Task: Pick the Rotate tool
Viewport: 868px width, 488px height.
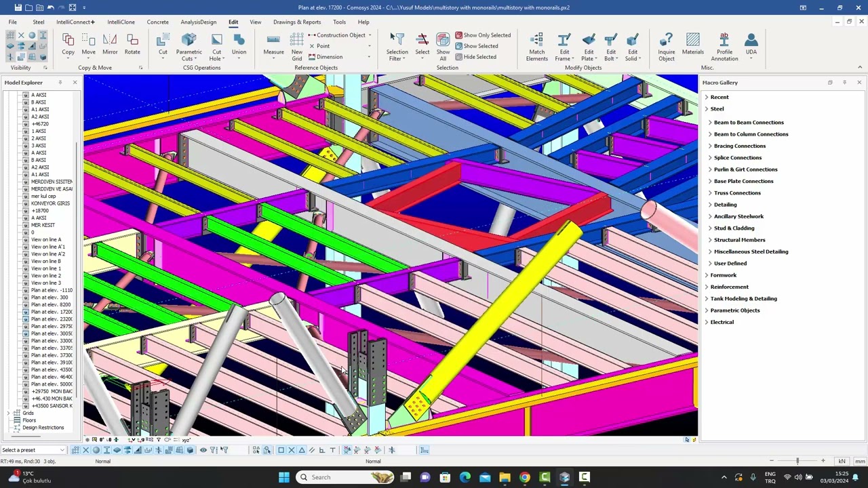Action: click(x=132, y=45)
